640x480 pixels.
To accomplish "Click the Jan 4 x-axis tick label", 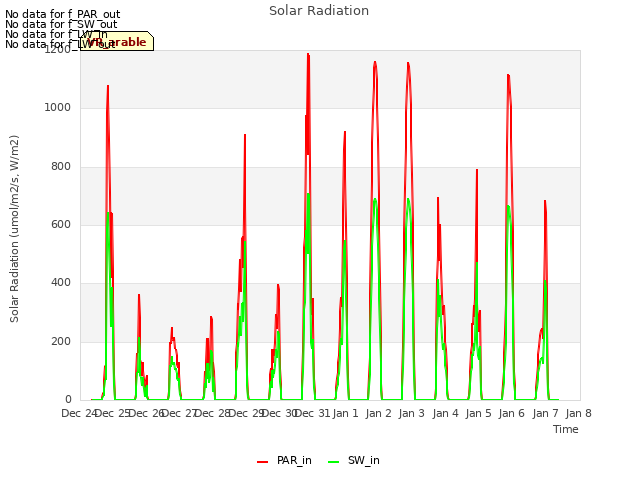I will [x=445, y=413].
